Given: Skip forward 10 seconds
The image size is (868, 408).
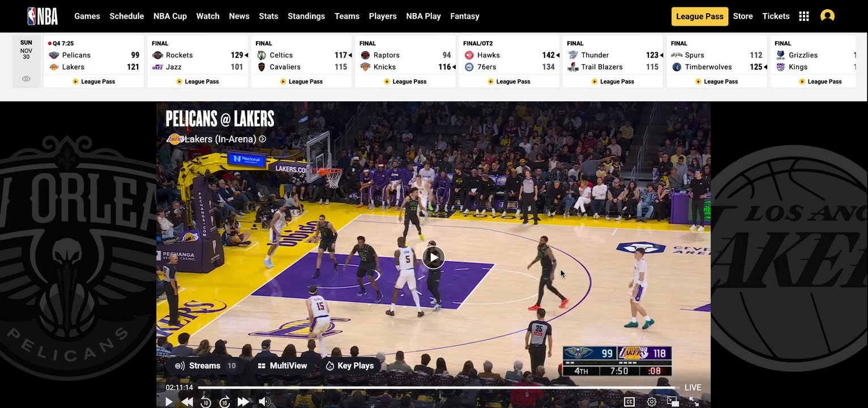Looking at the screenshot, I should tap(225, 402).
